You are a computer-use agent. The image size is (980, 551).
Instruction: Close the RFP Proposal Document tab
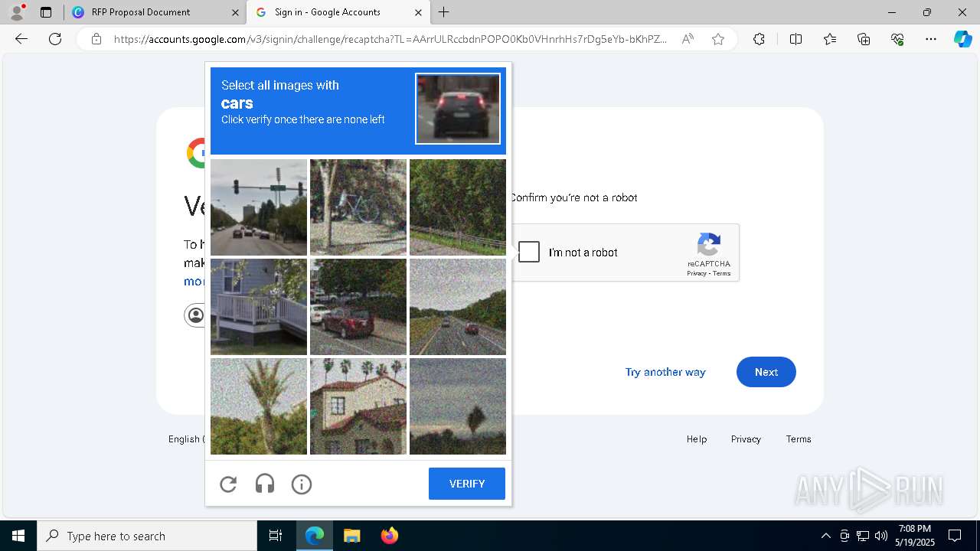click(235, 12)
